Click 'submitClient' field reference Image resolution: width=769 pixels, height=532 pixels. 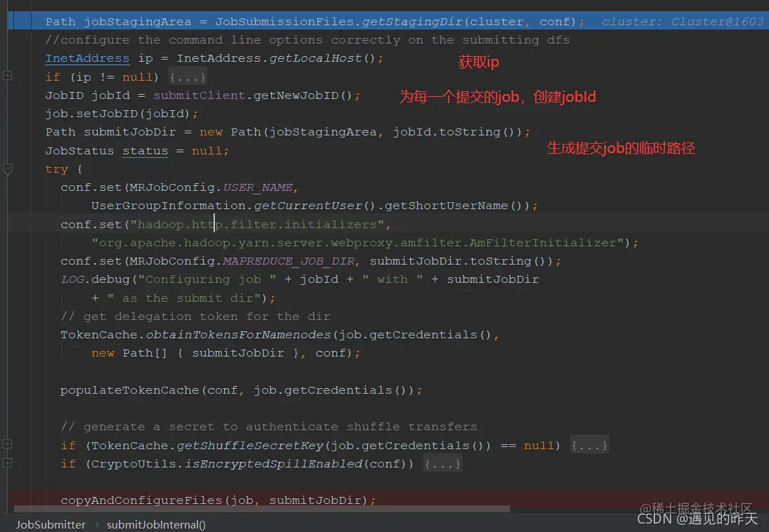(x=199, y=95)
